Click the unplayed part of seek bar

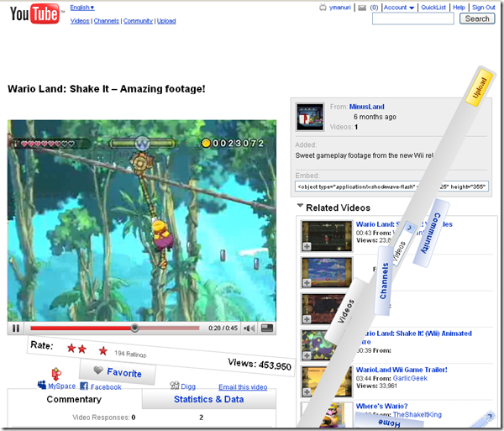coord(169,328)
